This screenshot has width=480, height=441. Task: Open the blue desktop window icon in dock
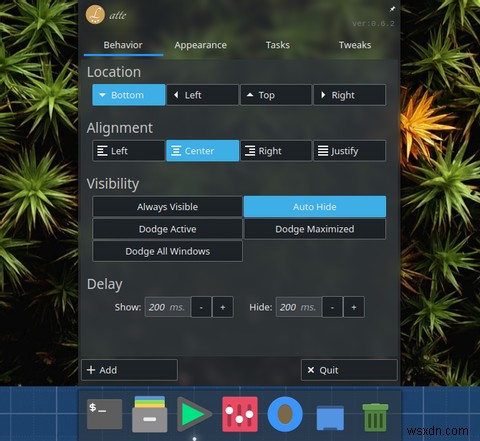(x=330, y=417)
